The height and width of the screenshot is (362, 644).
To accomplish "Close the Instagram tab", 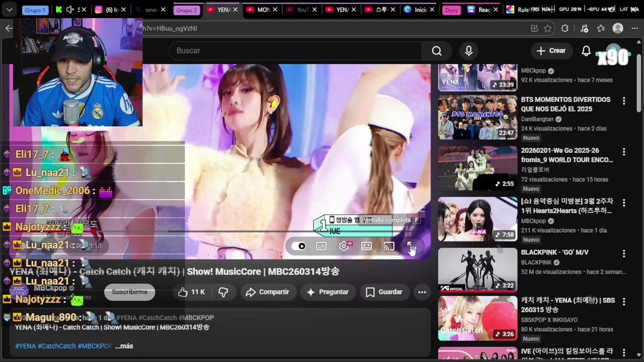I will 124,10.
